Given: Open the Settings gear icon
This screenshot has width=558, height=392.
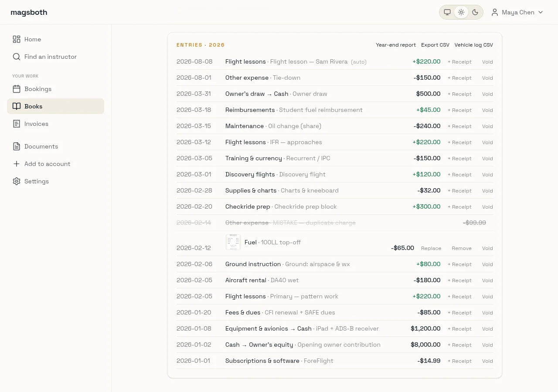Looking at the screenshot, I should (x=17, y=181).
